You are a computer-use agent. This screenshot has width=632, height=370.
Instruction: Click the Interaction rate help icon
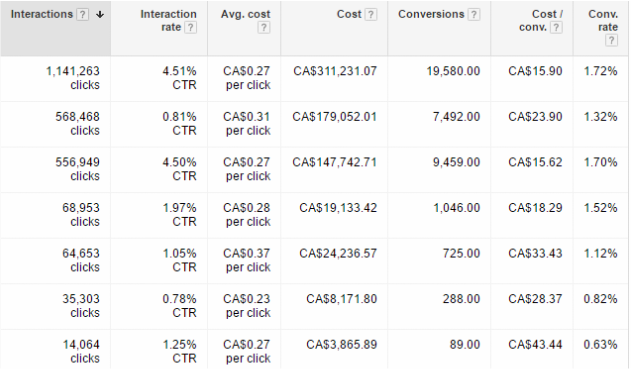pyautogui.click(x=190, y=28)
